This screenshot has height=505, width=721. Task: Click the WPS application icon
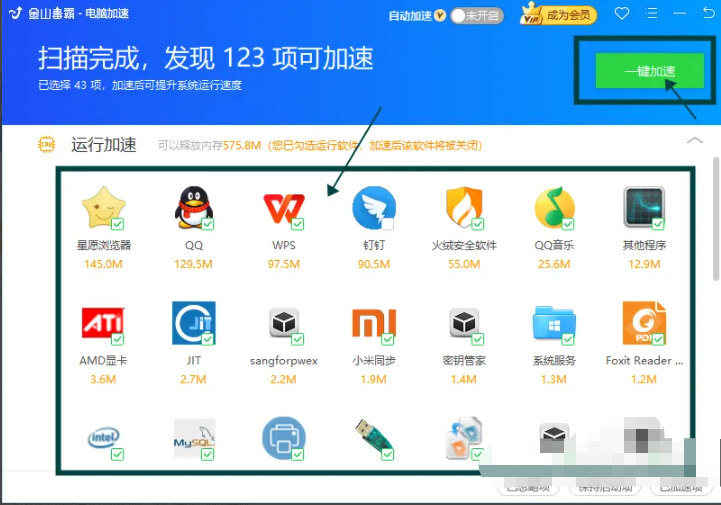284,209
